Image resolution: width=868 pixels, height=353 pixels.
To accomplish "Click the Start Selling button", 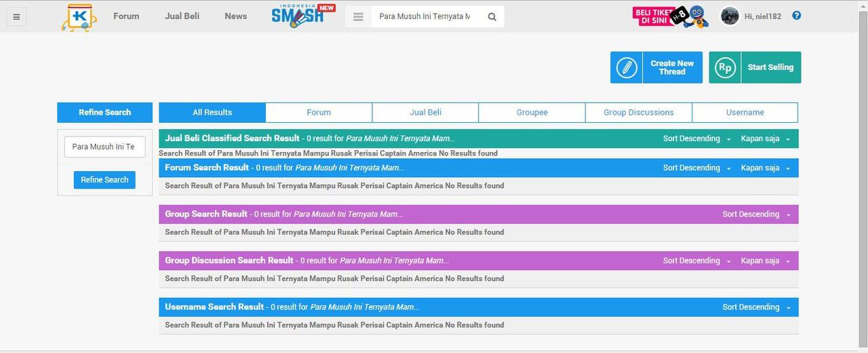I will [755, 68].
